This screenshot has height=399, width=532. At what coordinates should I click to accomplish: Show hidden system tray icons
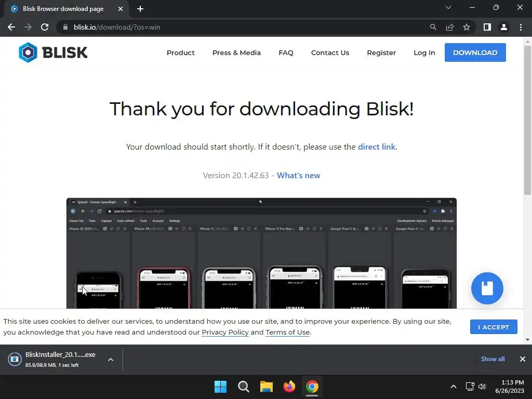(453, 387)
